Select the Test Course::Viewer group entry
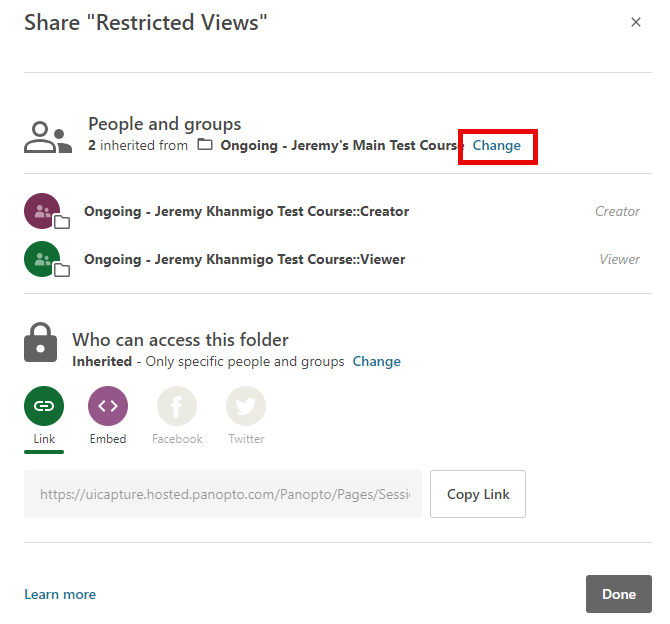Image resolution: width=670 pixels, height=624 pixels. click(244, 259)
